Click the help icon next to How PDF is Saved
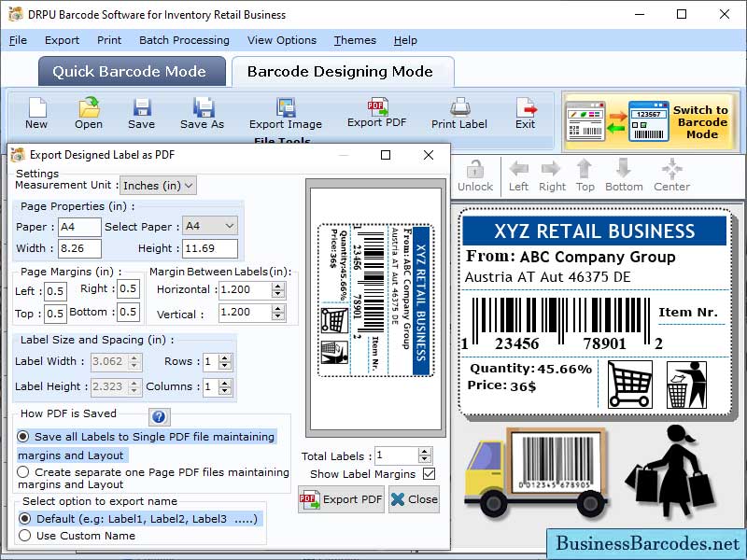747x560 pixels. tap(159, 416)
